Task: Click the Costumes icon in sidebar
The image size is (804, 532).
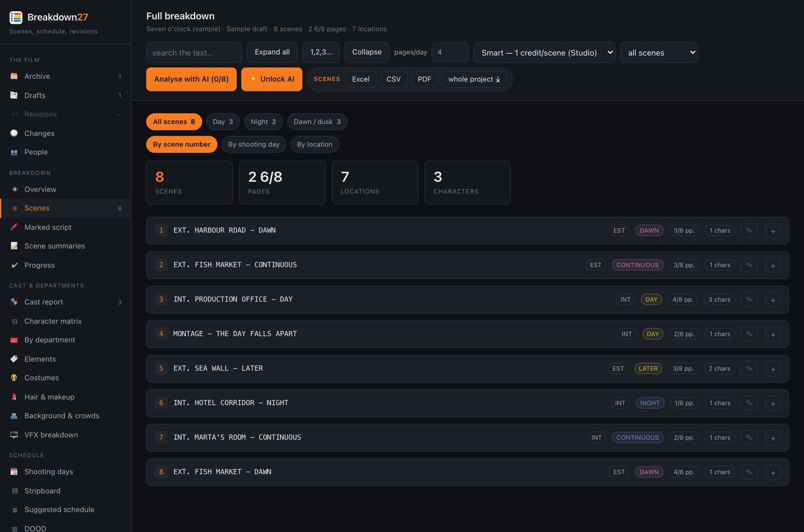Action: [14, 378]
